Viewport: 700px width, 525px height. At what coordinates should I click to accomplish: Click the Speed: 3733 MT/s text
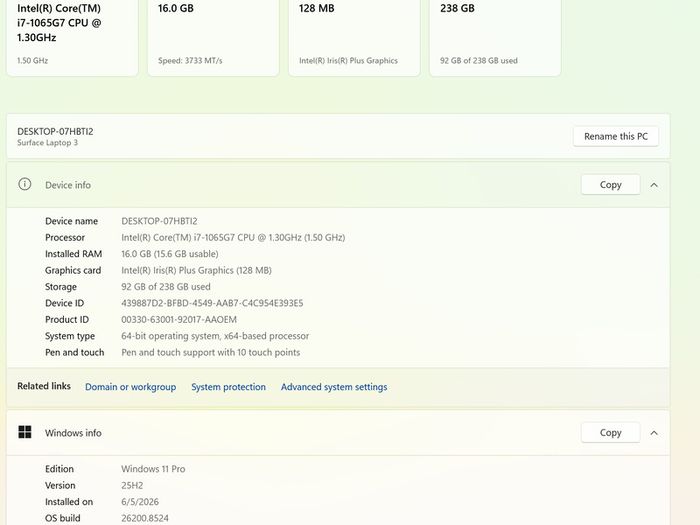[x=190, y=60]
